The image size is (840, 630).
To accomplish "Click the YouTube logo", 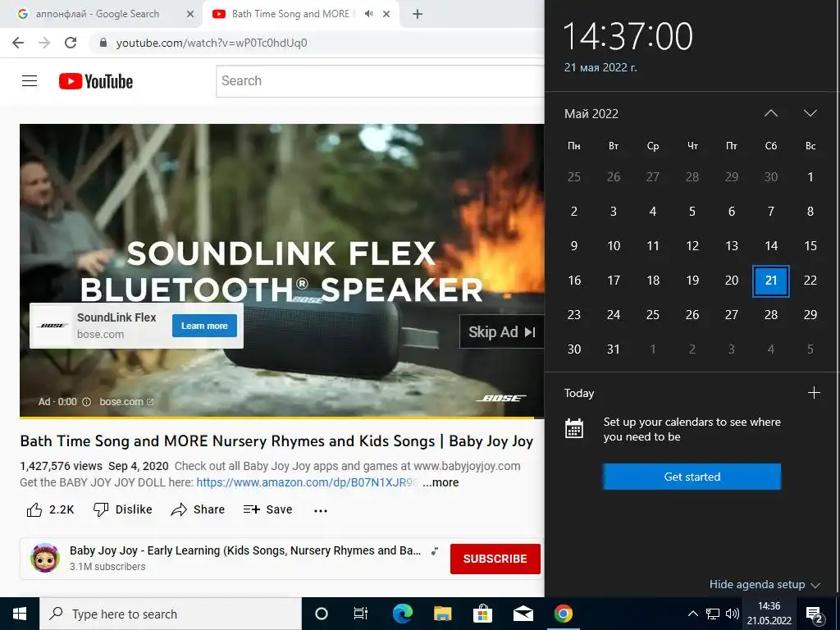I will 96,81.
